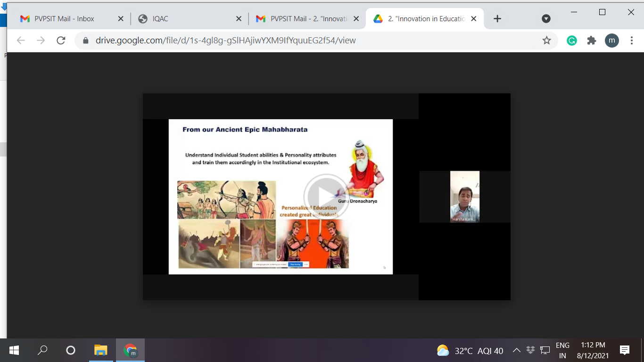Reload the current page

coord(61,41)
